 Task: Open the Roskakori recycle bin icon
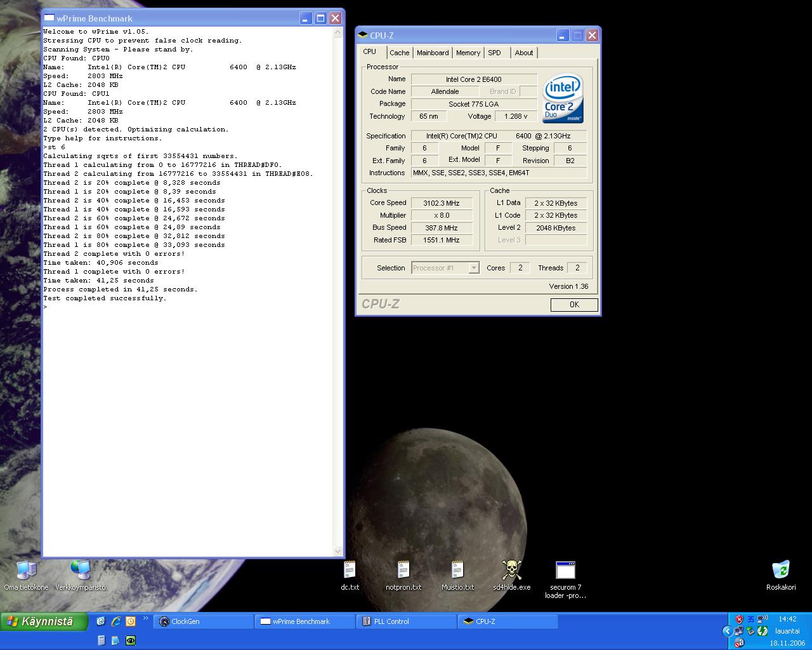coord(781,575)
